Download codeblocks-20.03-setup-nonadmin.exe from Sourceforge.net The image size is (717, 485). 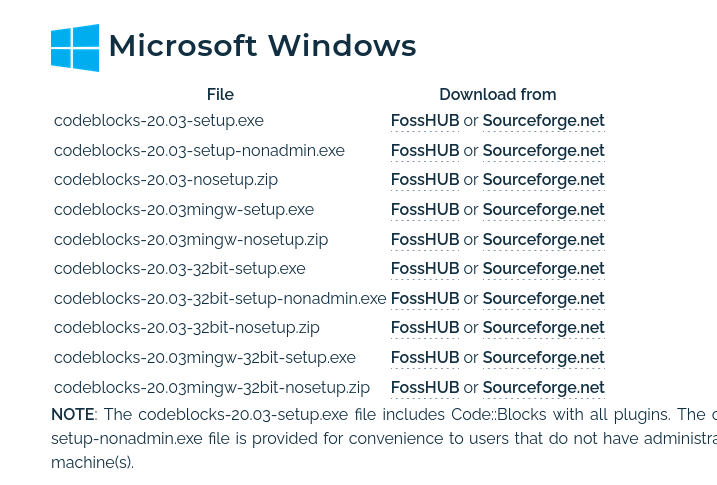pyautogui.click(x=544, y=150)
